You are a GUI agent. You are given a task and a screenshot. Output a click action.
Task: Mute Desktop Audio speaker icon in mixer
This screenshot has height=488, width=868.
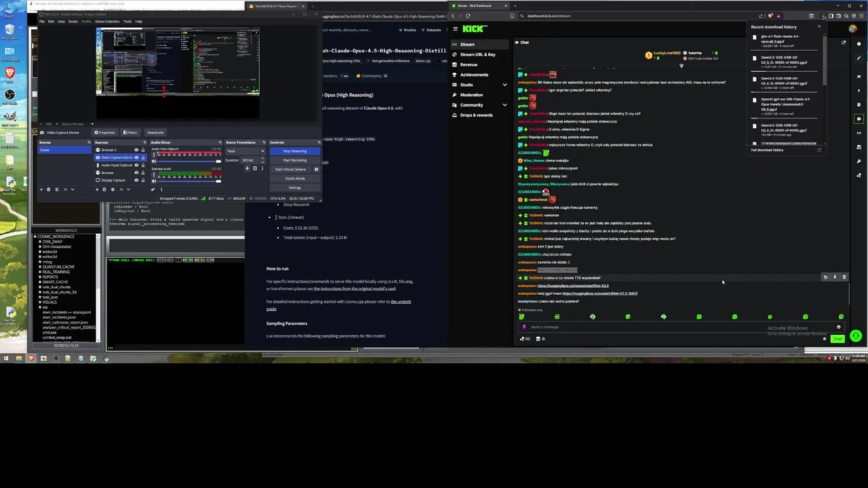[154, 181]
